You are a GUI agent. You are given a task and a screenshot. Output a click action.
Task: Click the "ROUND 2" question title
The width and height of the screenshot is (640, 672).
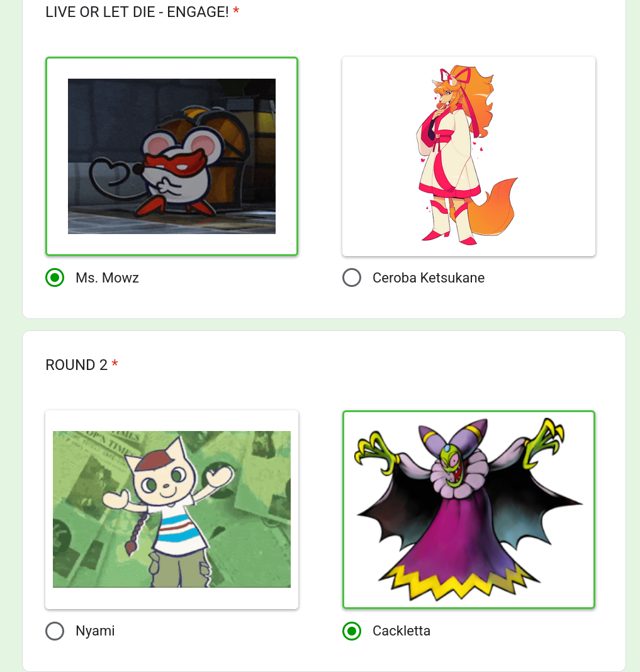tap(76, 365)
